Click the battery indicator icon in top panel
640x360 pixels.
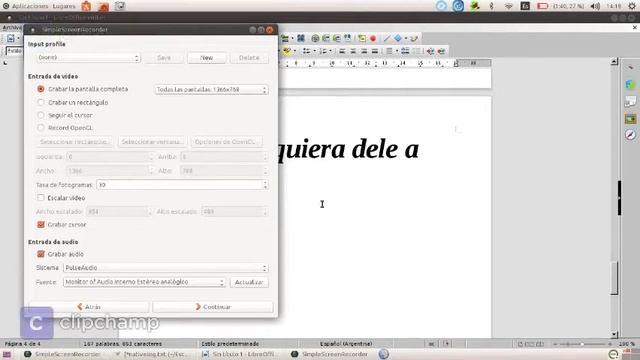point(542,6)
